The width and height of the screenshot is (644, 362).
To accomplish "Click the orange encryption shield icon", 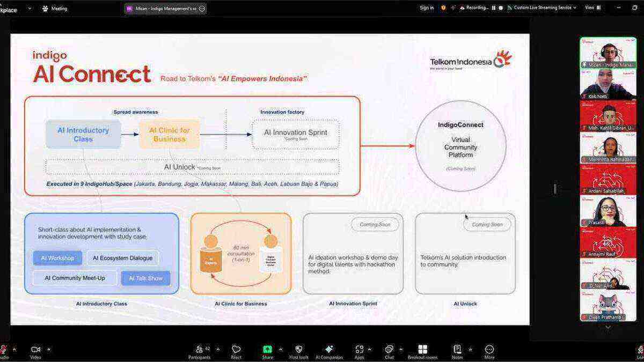I will click(x=443, y=8).
